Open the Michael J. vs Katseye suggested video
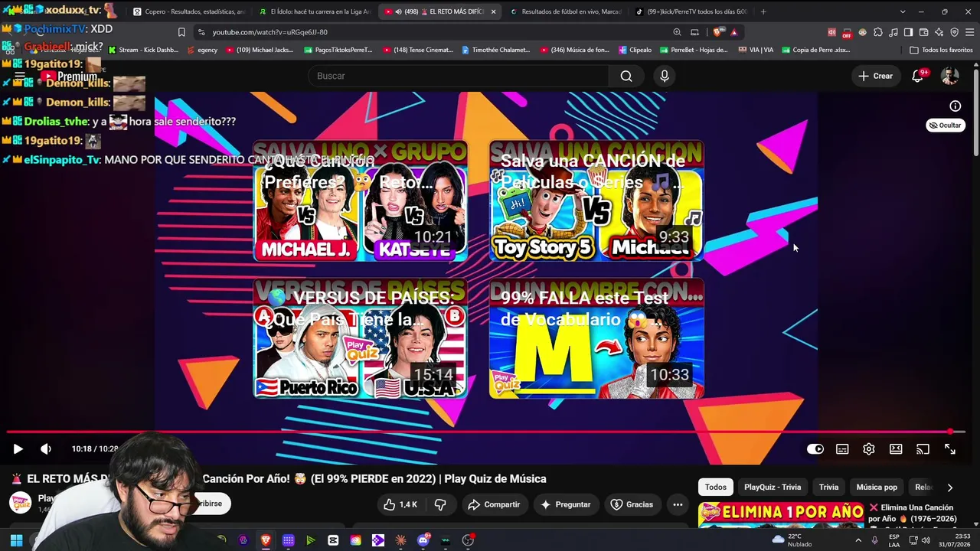Screen dimensions: 980x551 (361, 201)
